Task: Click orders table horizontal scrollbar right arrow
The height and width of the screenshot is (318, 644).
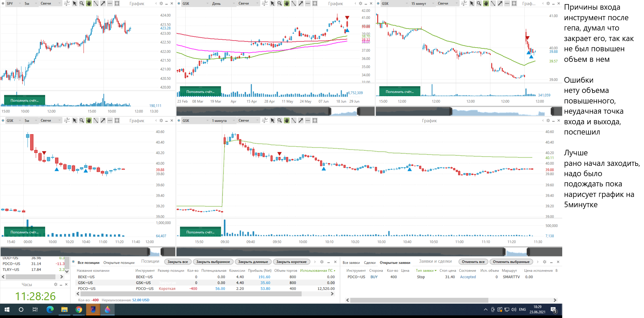Action: pyautogui.click(x=555, y=300)
